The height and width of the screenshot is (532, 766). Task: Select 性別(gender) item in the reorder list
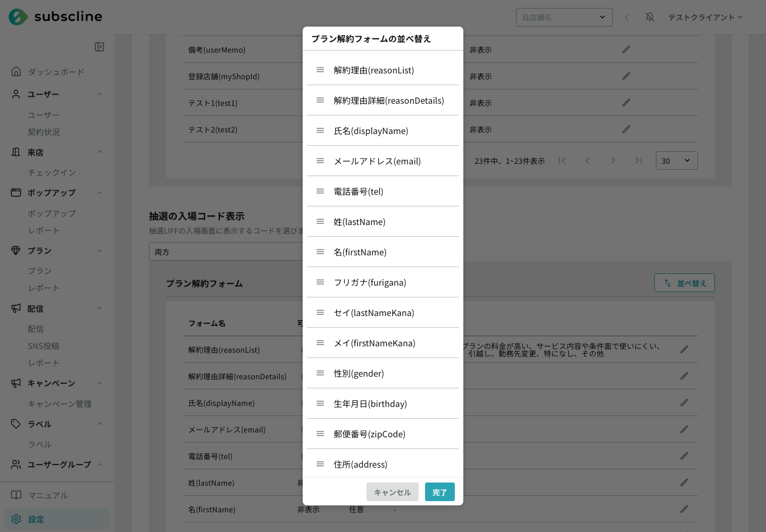383,373
